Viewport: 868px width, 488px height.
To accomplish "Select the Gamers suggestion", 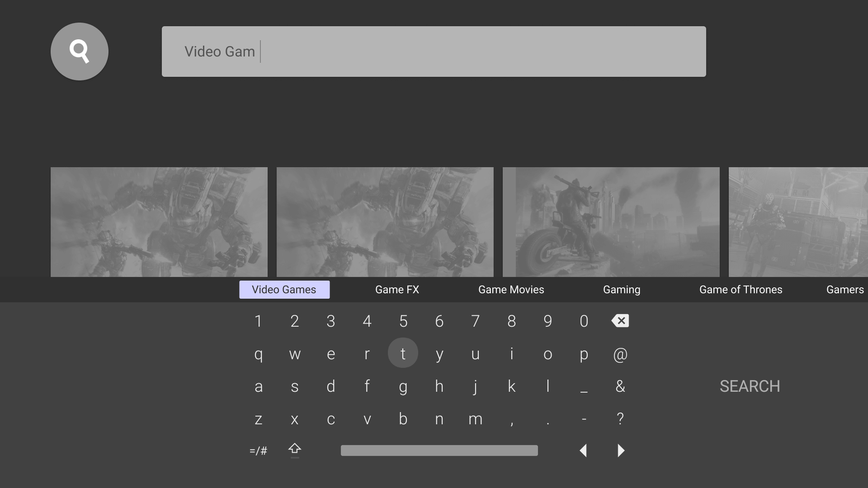I will click(x=845, y=290).
